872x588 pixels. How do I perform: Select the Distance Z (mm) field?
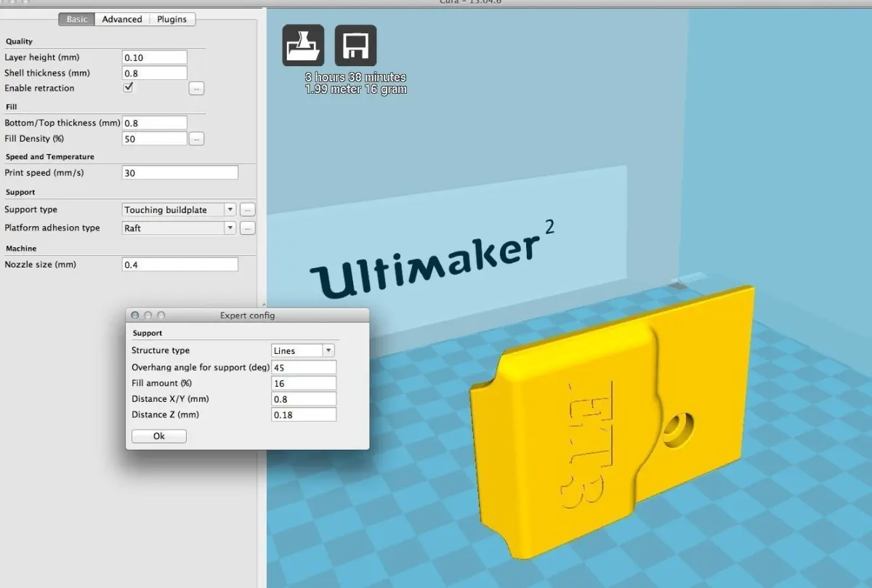point(304,415)
